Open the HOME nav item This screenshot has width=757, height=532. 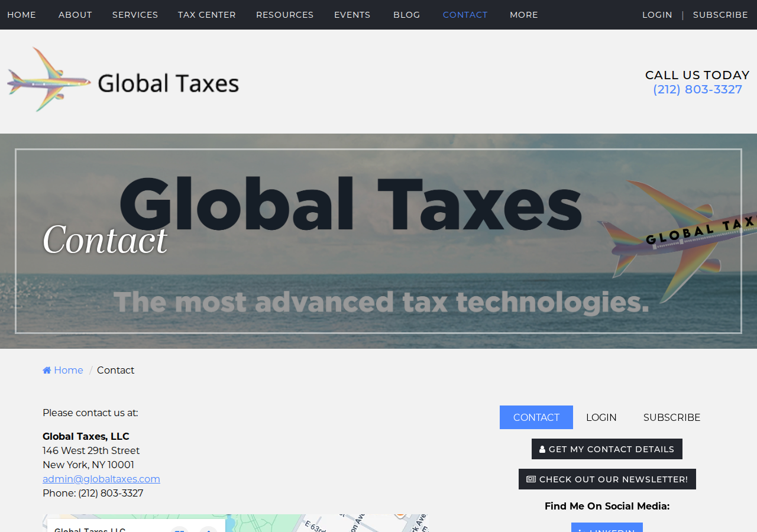(21, 15)
